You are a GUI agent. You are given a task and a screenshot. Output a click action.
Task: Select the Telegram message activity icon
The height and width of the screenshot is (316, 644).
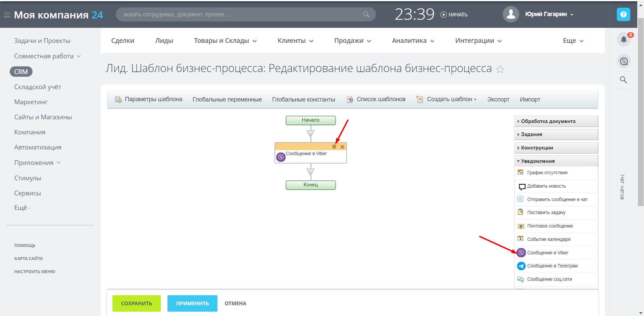click(521, 266)
